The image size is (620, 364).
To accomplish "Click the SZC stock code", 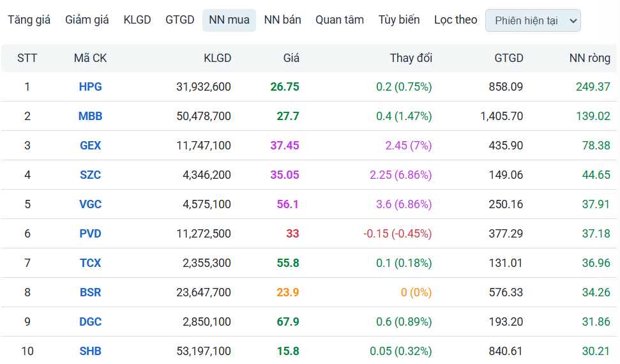I will tap(90, 175).
